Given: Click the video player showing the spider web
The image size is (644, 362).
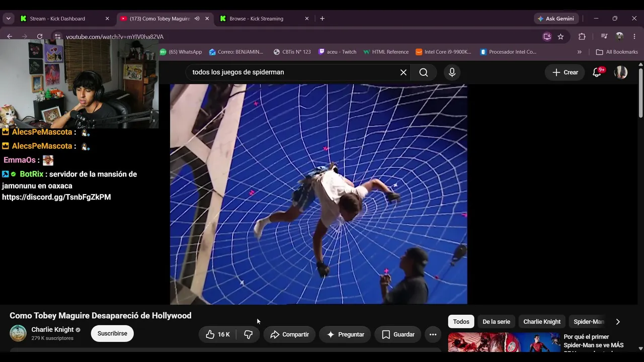Looking at the screenshot, I should coord(318,194).
